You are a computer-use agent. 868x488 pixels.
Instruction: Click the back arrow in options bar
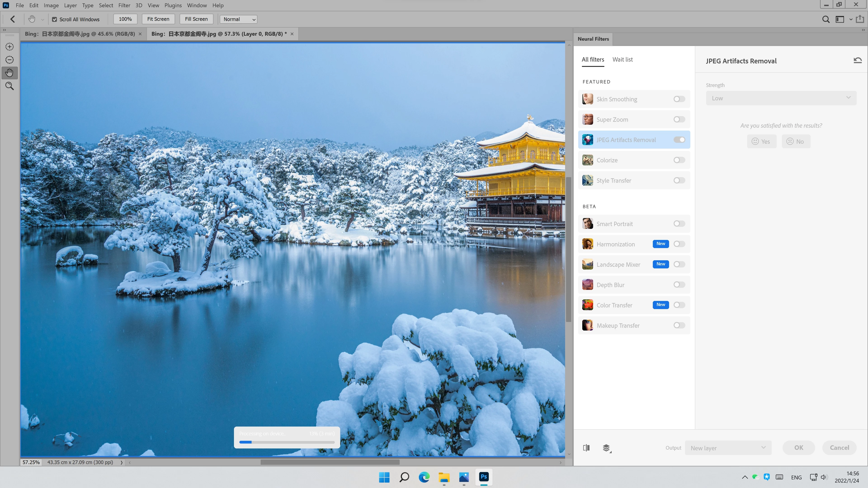(x=12, y=19)
